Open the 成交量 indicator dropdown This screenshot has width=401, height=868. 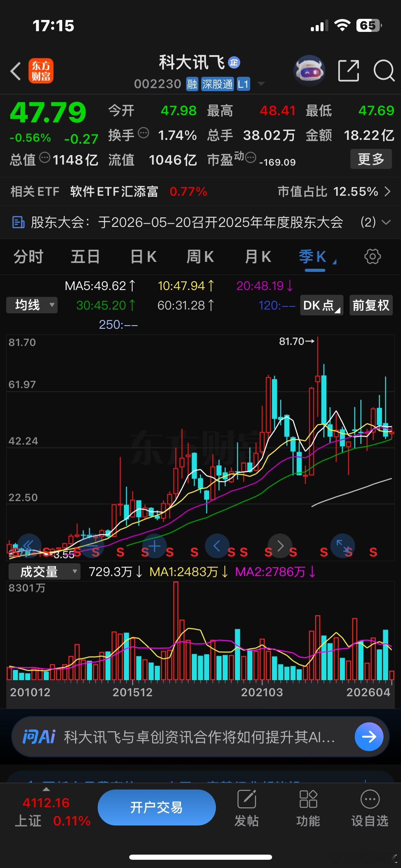pos(44,571)
